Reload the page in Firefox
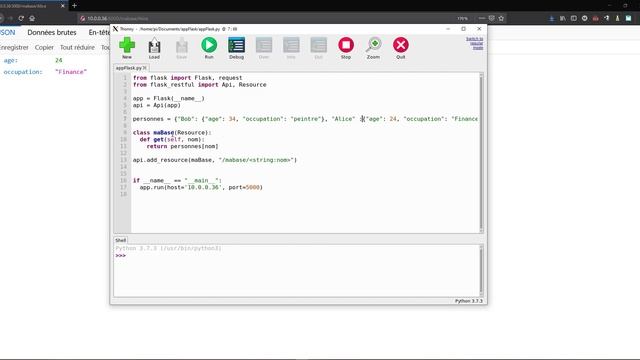This screenshot has width=640, height=360. [x=21, y=18]
